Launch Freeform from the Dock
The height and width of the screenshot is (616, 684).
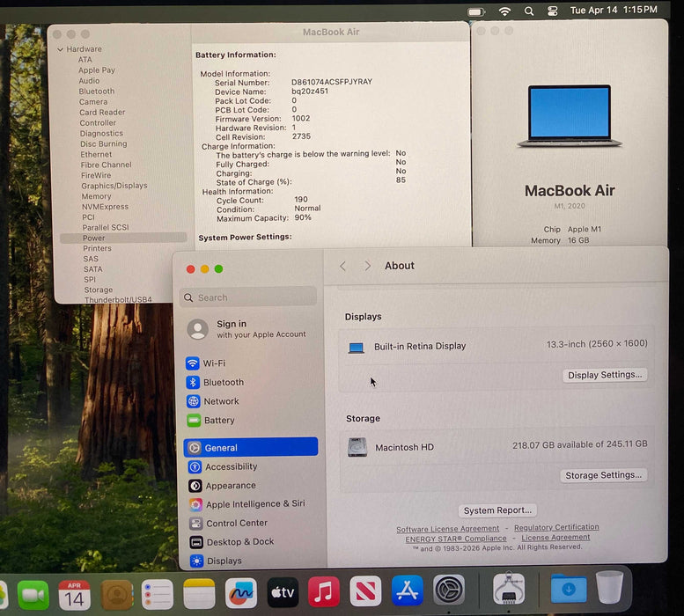click(x=241, y=593)
